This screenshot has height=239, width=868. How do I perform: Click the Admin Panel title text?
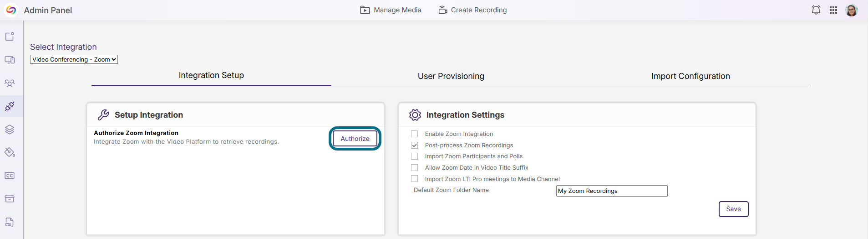coord(48,10)
